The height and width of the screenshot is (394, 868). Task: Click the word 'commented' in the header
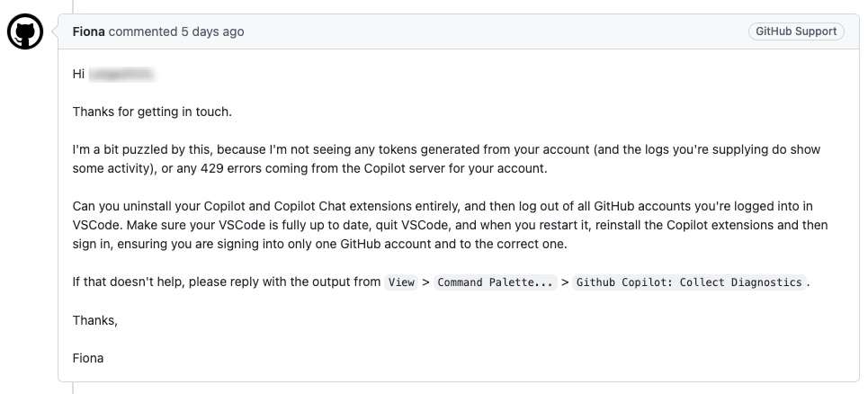(143, 31)
